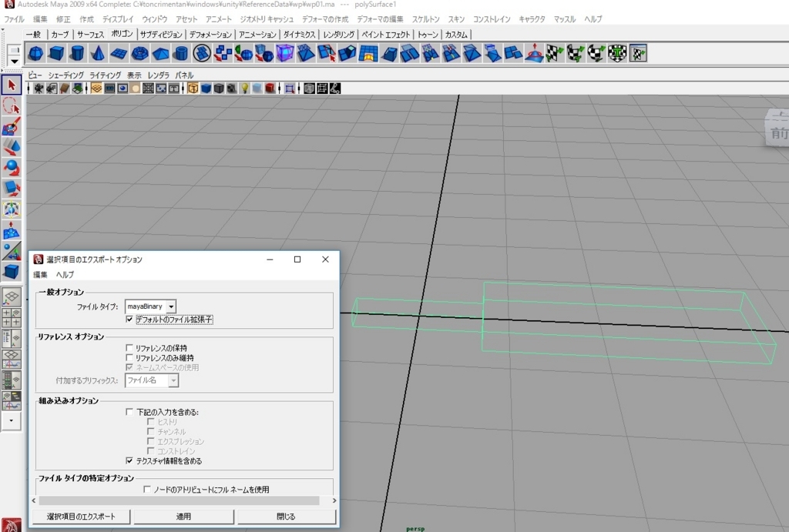Open the ファイル menu
Screen dimensions: 789x532
(14, 19)
